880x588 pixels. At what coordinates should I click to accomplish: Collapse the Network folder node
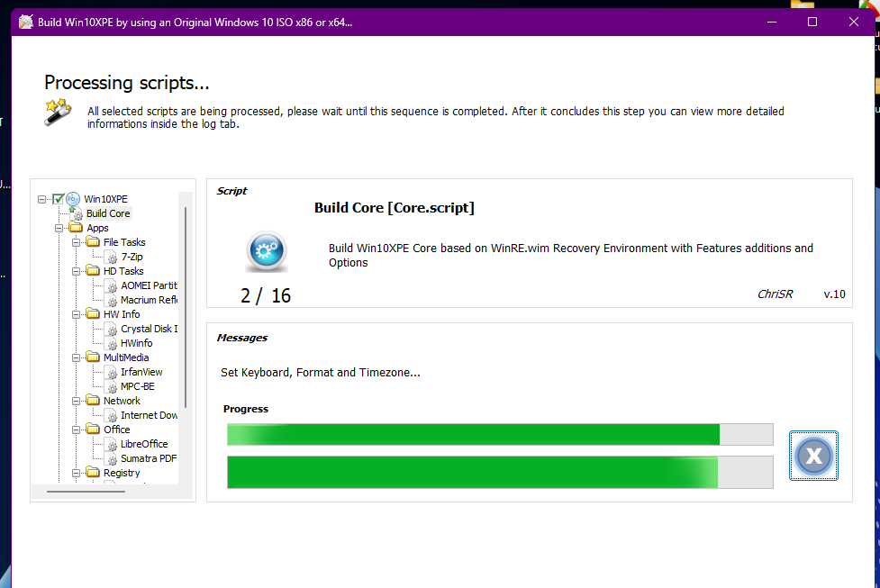point(76,401)
